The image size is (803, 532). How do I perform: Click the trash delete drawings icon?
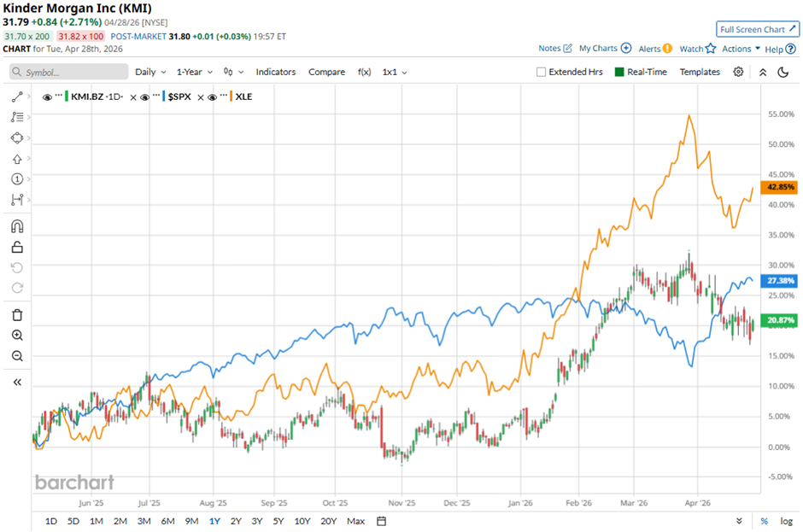pyautogui.click(x=17, y=315)
